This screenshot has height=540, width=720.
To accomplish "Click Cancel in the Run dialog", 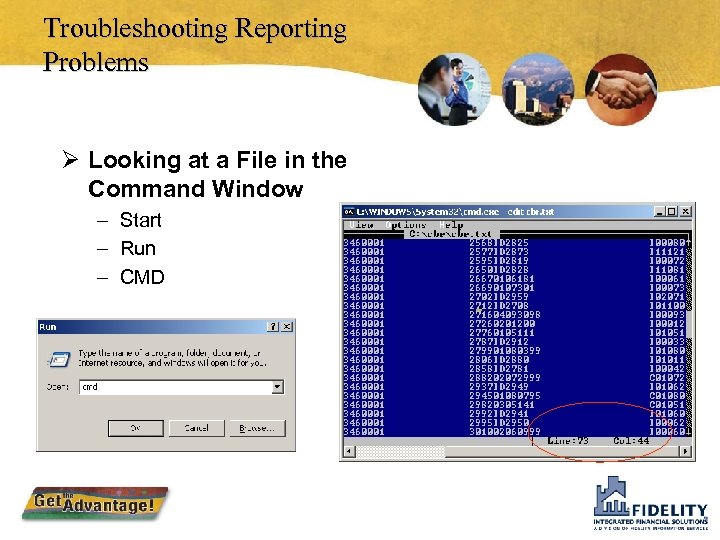I will (197, 428).
